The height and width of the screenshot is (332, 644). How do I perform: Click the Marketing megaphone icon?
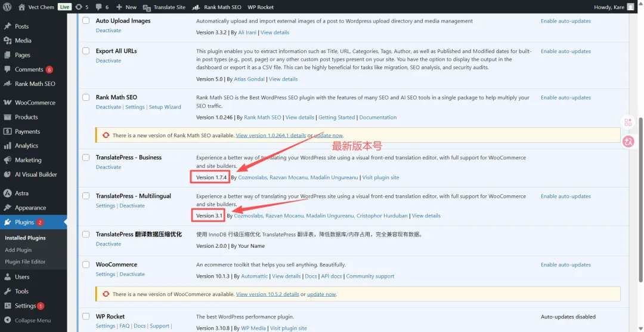(7, 160)
